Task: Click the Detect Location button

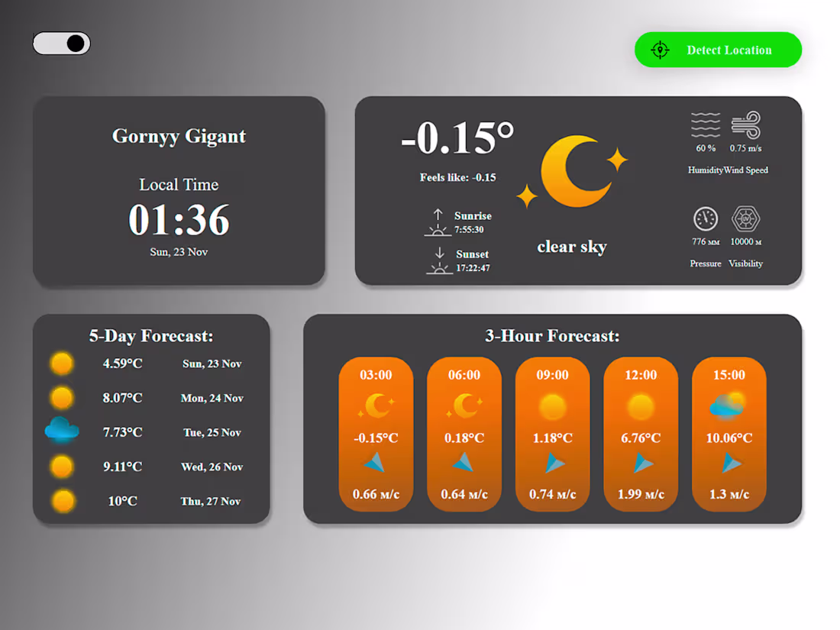Action: (x=718, y=50)
